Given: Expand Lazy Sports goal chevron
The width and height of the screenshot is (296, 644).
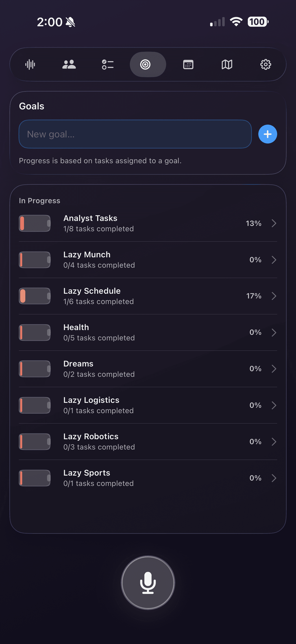Looking at the screenshot, I should pos(274,478).
